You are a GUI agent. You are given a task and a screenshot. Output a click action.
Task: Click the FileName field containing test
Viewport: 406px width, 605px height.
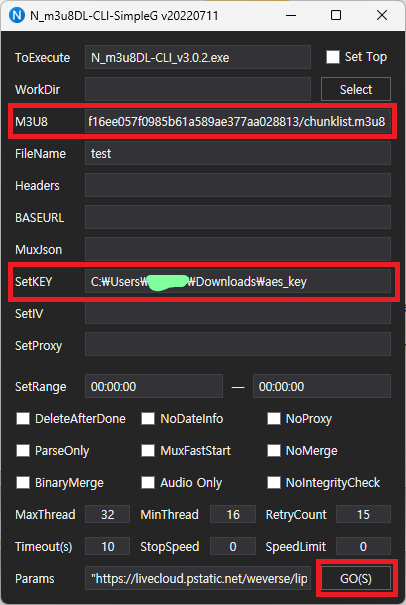coord(238,153)
